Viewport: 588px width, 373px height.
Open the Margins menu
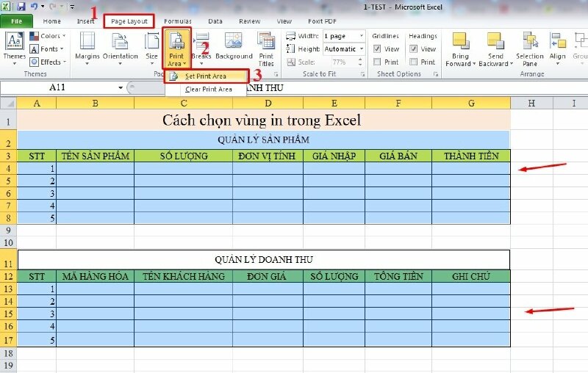(87, 48)
